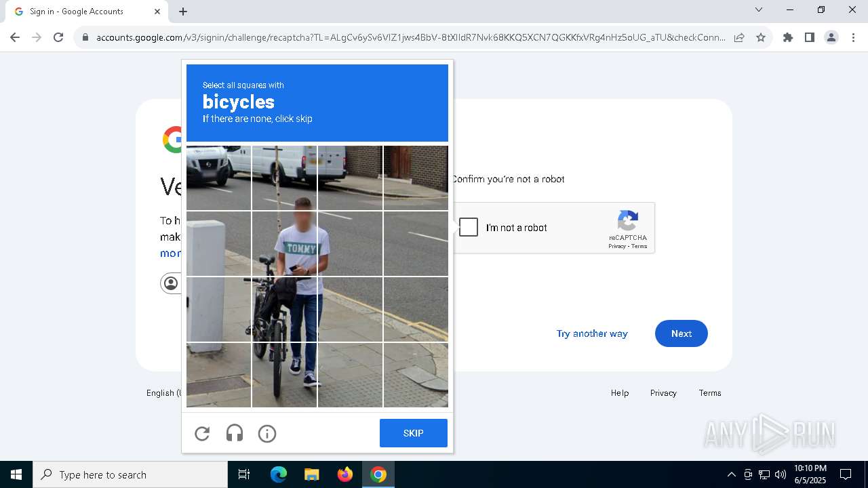Expand the tab search dropdown arrow
868x488 pixels.
759,9
